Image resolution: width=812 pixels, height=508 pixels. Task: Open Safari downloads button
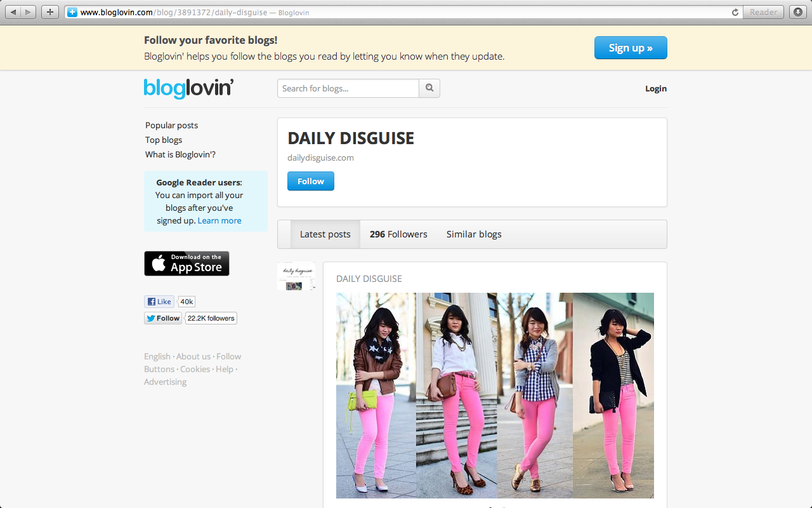point(797,12)
